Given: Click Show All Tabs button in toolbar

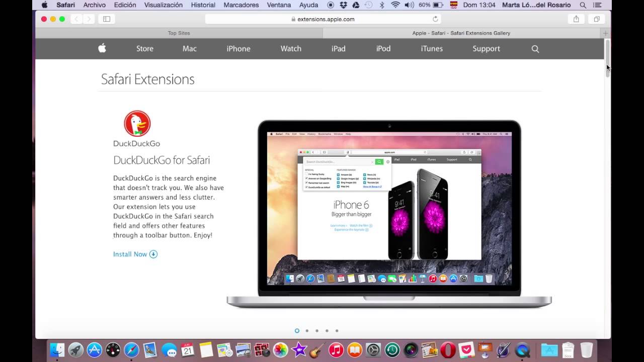Looking at the screenshot, I should tap(597, 19).
